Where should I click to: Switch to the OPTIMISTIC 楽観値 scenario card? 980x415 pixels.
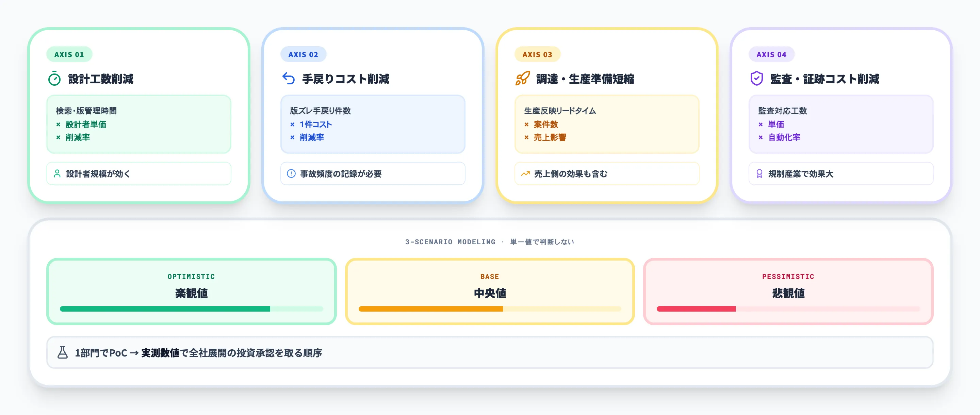(191, 292)
